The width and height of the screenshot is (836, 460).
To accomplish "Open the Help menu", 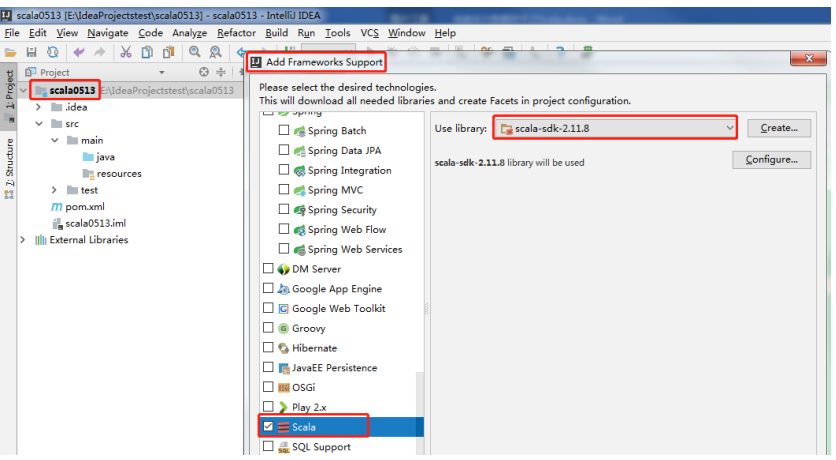I will coord(445,33).
